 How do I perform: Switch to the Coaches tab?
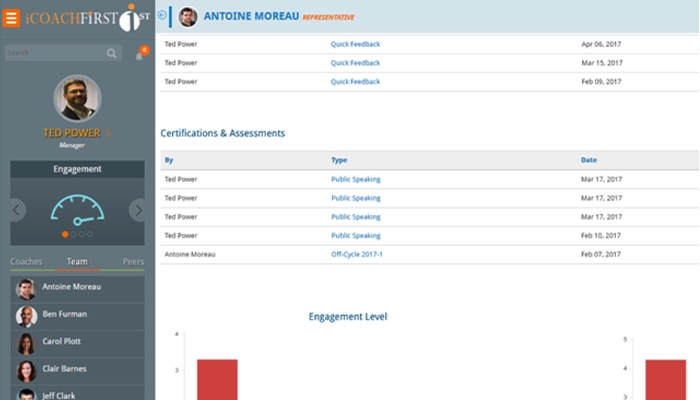27,262
